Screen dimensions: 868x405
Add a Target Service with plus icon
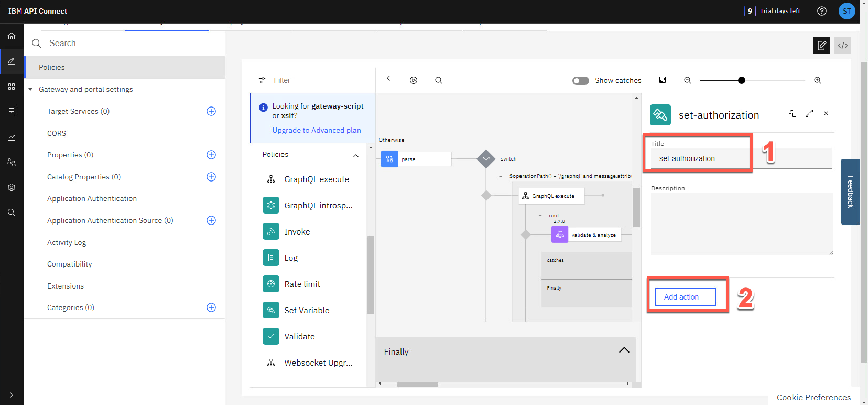pos(211,111)
